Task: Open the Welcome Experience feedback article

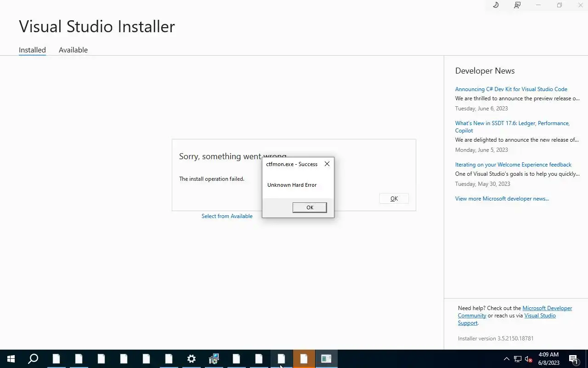Action: coord(513,165)
